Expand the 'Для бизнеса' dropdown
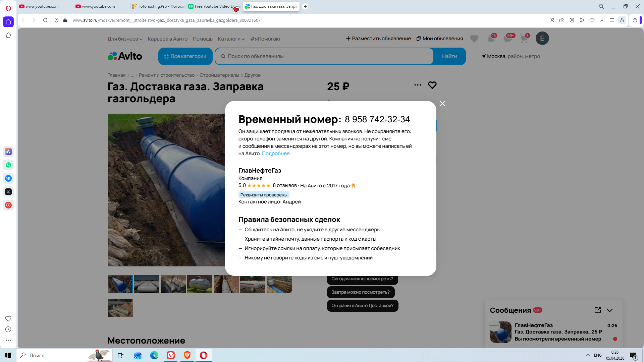 (125, 39)
